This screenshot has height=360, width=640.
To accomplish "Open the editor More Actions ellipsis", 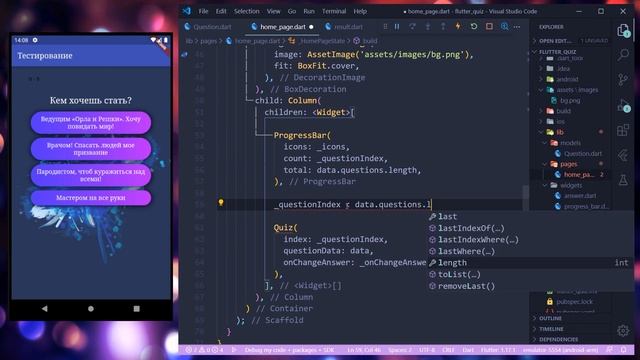I will [x=517, y=27].
